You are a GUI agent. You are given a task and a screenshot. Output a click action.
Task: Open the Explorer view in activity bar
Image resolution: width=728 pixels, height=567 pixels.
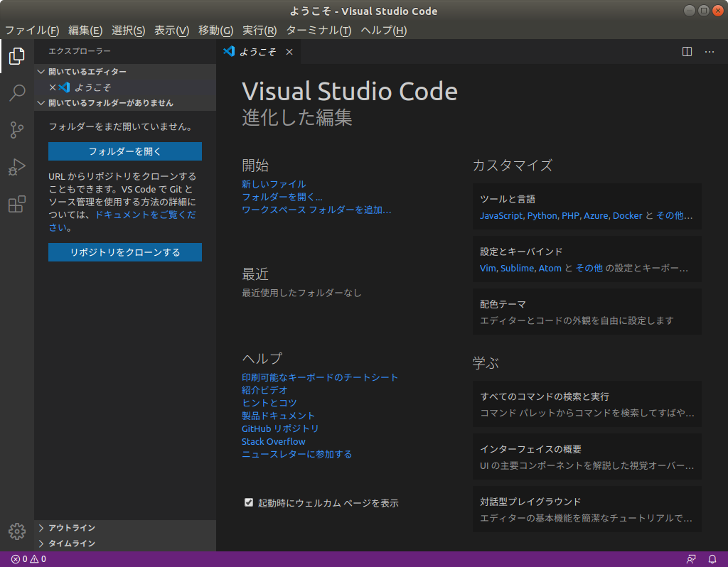(17, 56)
